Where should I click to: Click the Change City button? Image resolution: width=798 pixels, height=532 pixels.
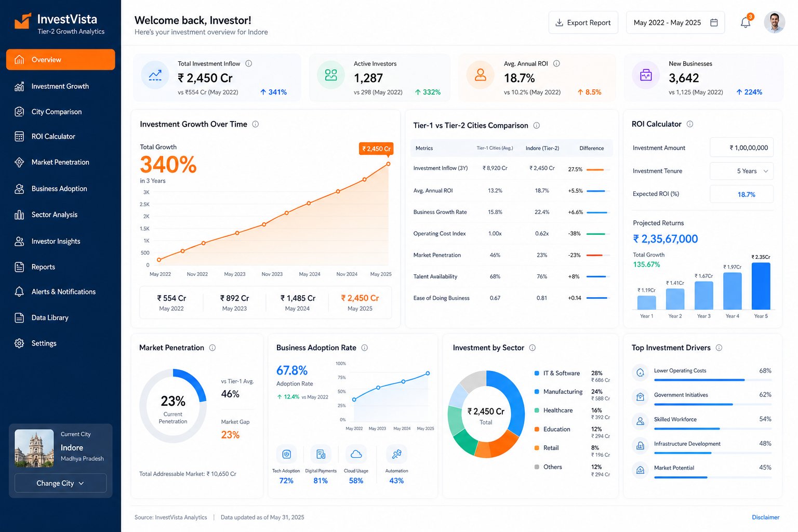point(60,483)
